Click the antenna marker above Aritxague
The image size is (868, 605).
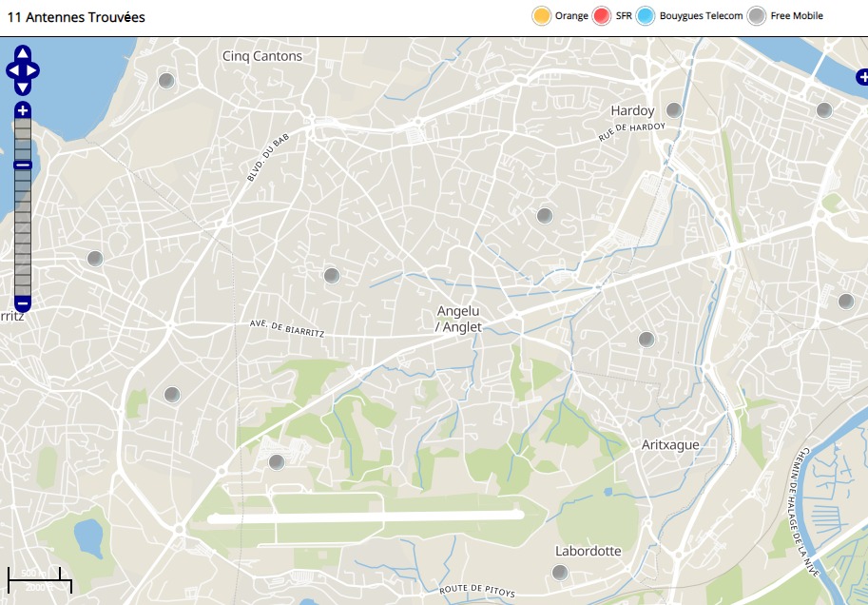[x=646, y=340]
